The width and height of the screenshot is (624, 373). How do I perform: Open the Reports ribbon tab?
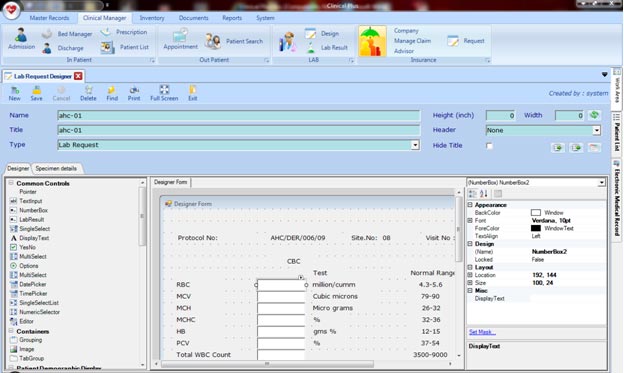[232, 18]
